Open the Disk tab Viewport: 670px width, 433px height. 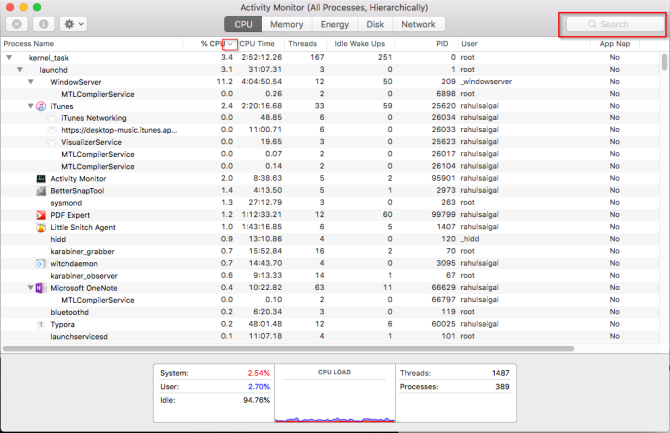(x=375, y=24)
